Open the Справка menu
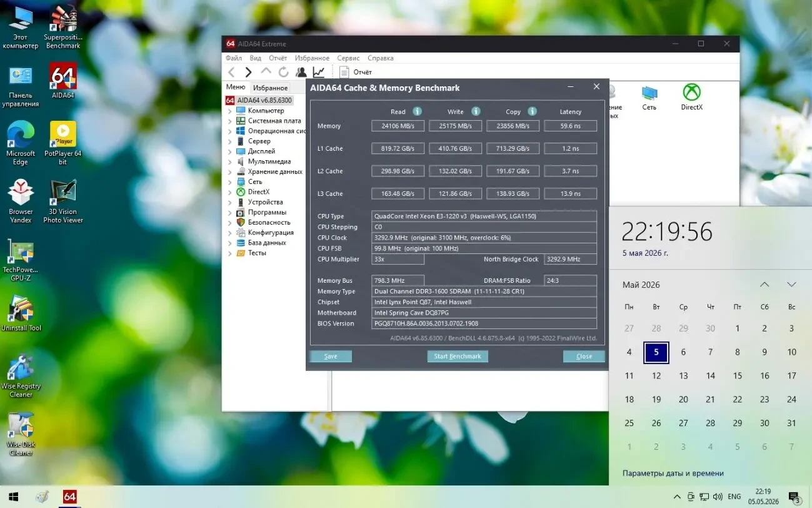 (381, 58)
